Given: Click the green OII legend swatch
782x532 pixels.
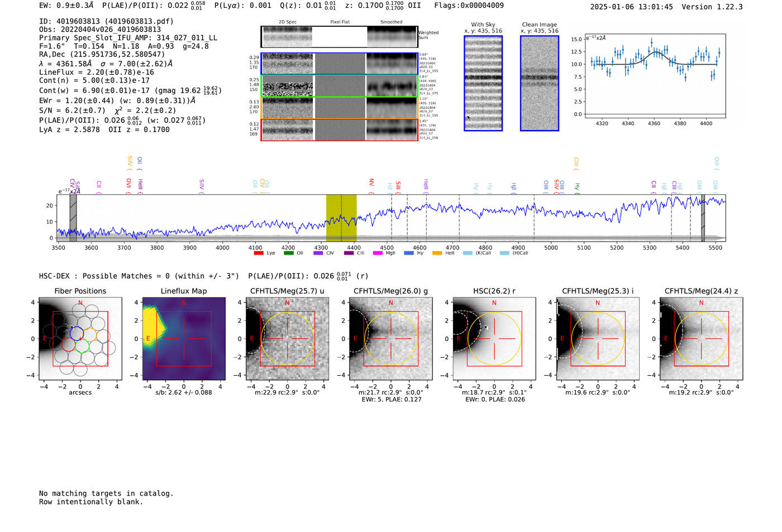Looking at the screenshot, I should coord(288,253).
